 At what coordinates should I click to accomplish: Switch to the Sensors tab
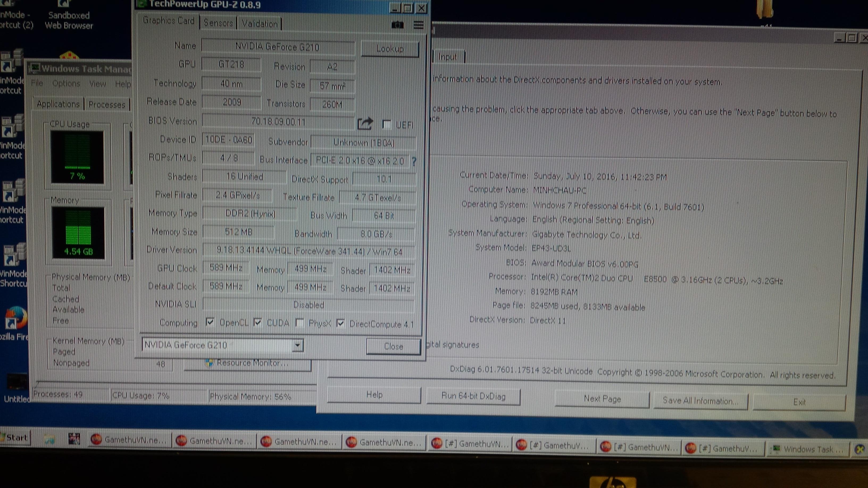(218, 23)
